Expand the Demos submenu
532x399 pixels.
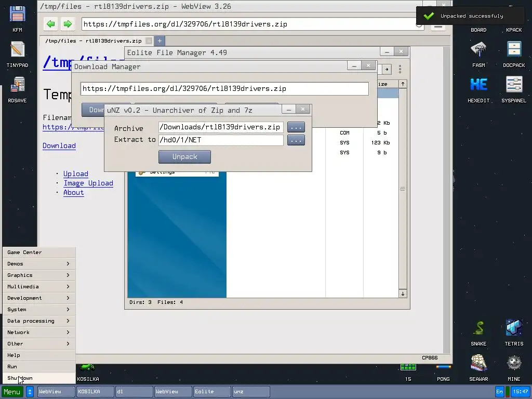pos(39,264)
